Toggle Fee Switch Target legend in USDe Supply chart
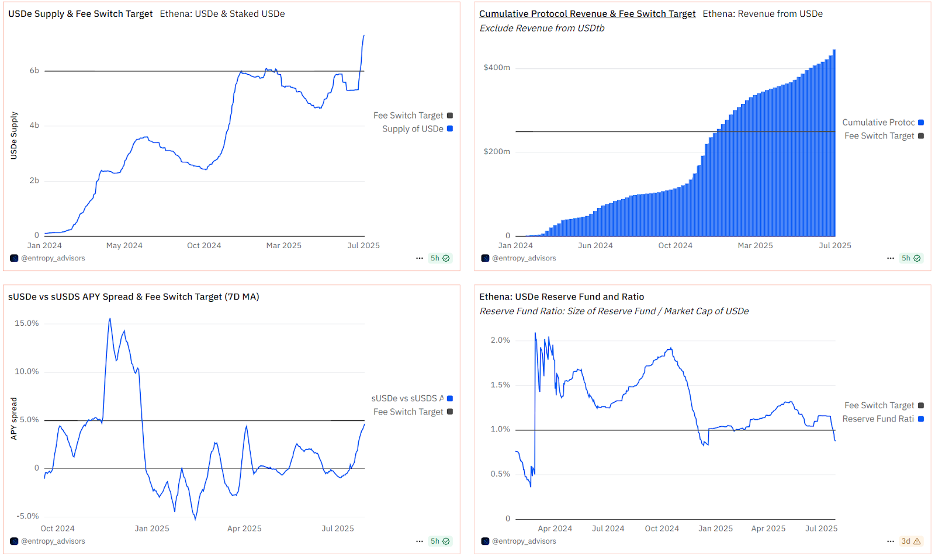 [408, 116]
